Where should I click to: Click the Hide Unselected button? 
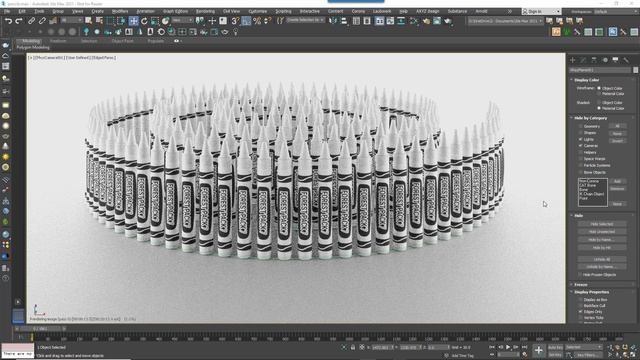pos(602,232)
